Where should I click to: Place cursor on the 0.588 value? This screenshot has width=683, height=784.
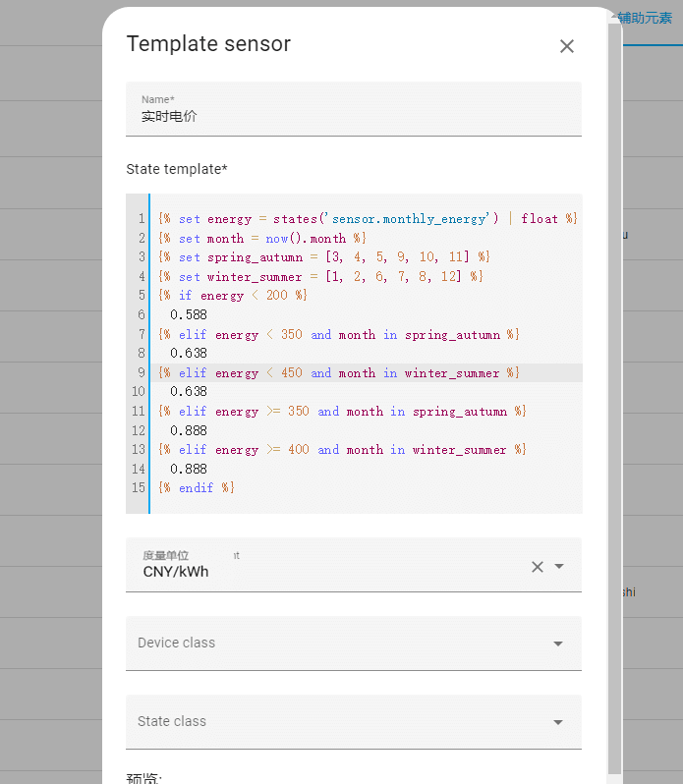pos(189,315)
